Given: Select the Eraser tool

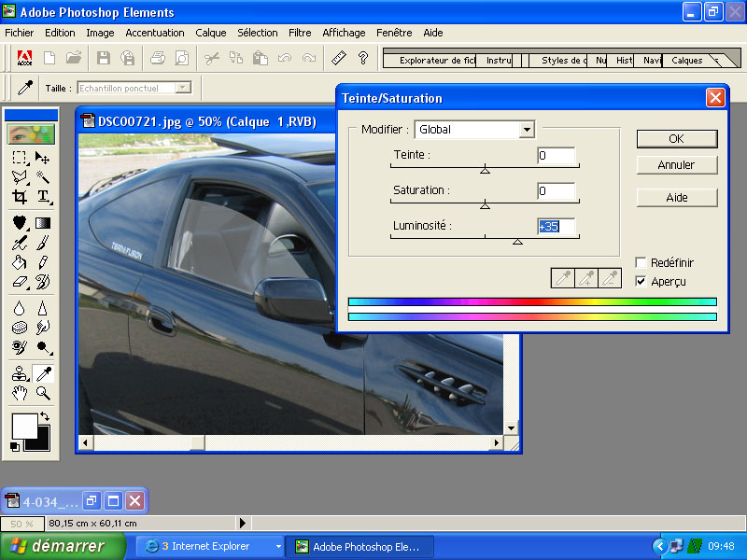Looking at the screenshot, I should [19, 282].
